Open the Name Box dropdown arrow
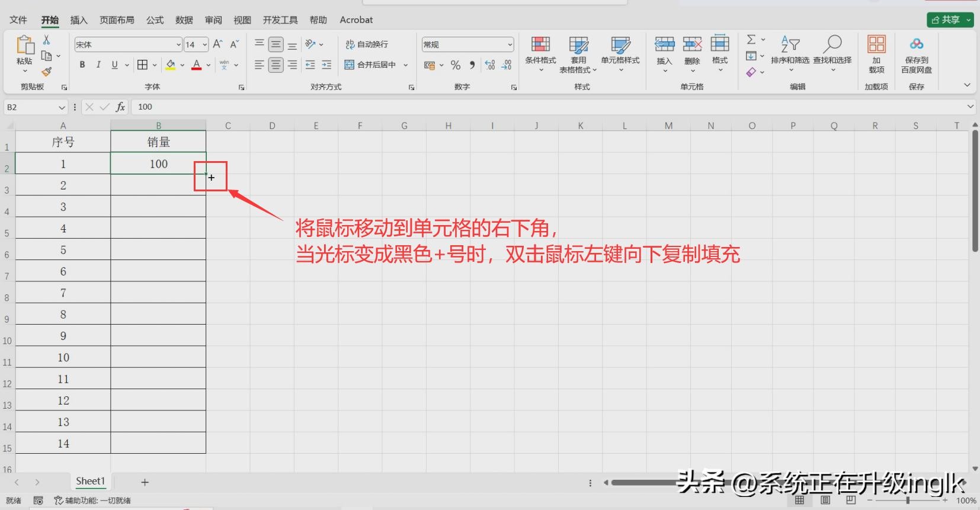 62,107
